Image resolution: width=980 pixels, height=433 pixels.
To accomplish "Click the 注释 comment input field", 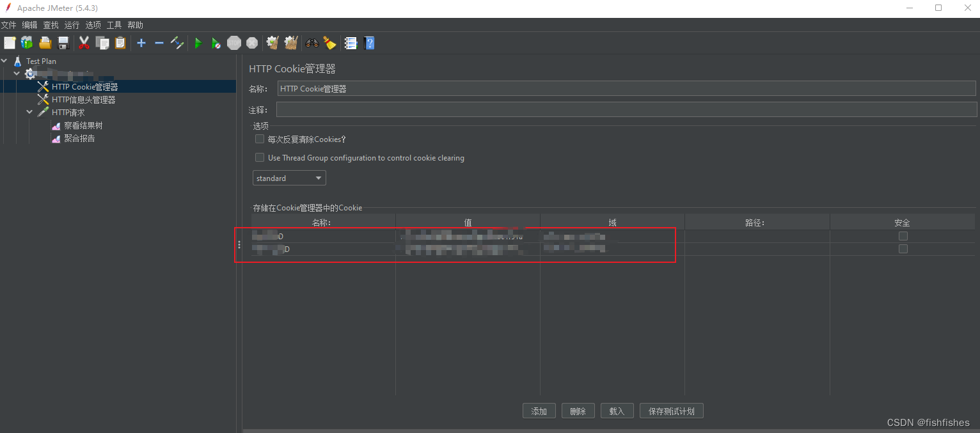I will coord(627,110).
